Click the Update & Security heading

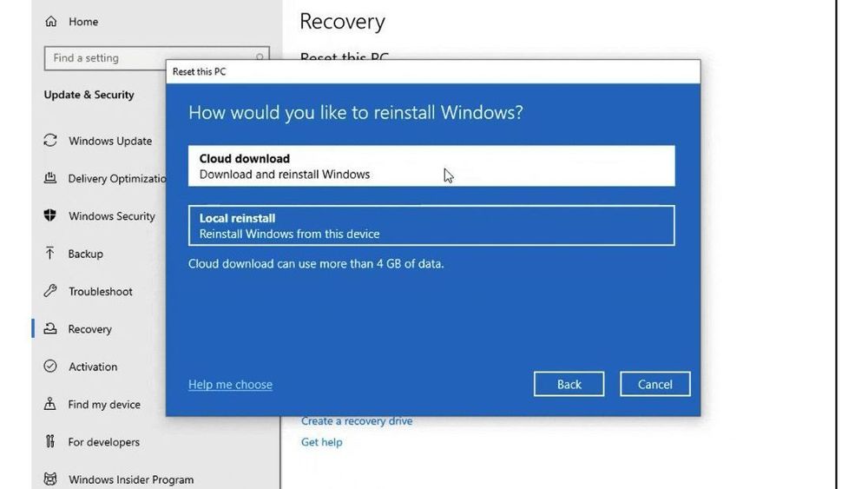click(x=89, y=95)
